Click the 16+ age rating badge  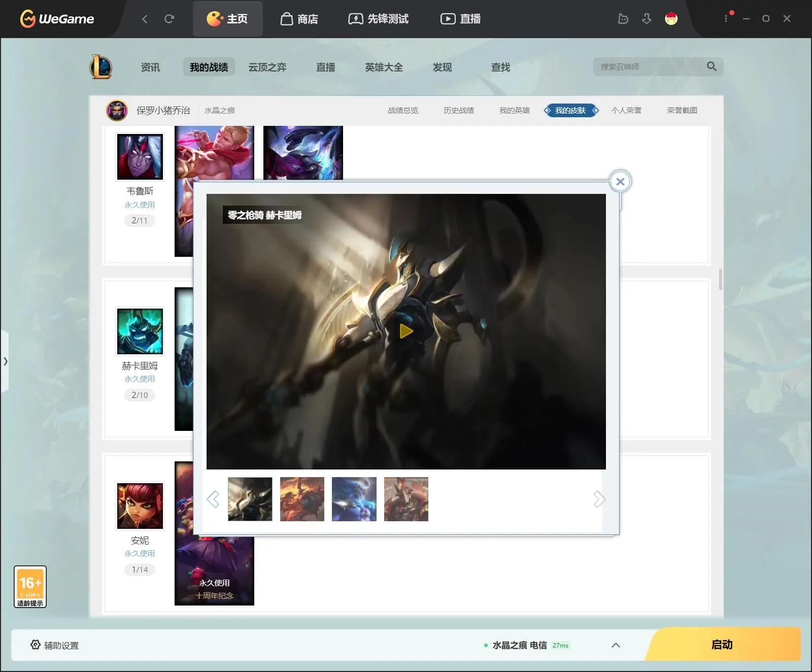point(30,587)
